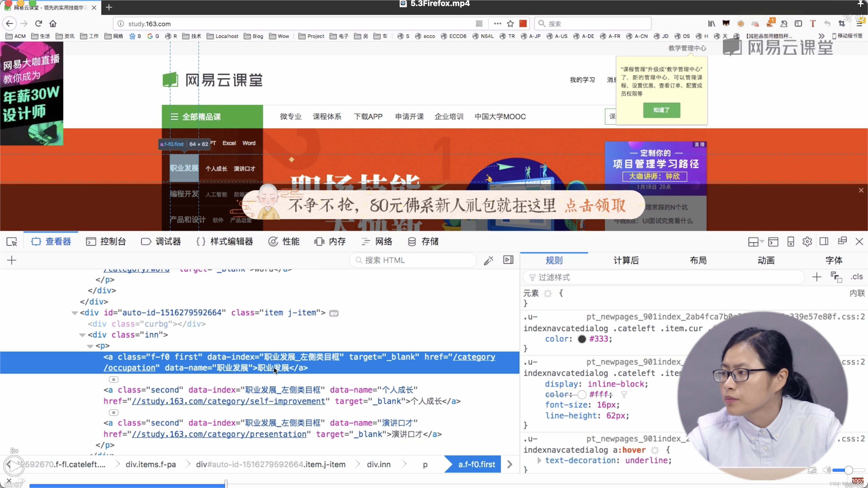Open the Project bookmarks folder
This screenshot has width=868, height=488.
311,36
